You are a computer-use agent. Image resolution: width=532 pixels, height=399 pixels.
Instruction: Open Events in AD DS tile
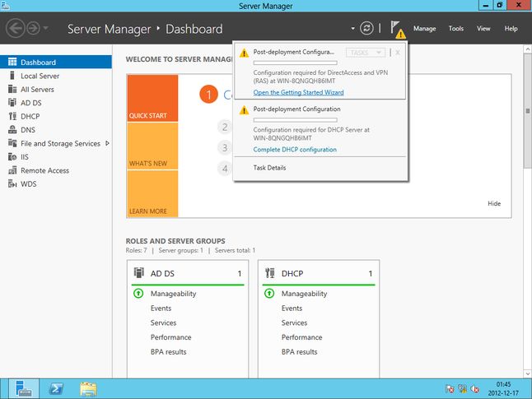pos(161,309)
